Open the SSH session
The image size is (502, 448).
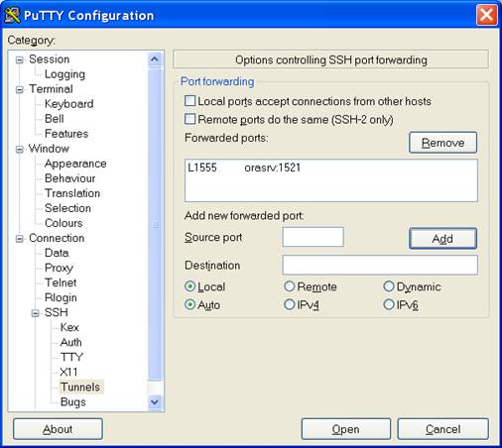click(x=346, y=429)
